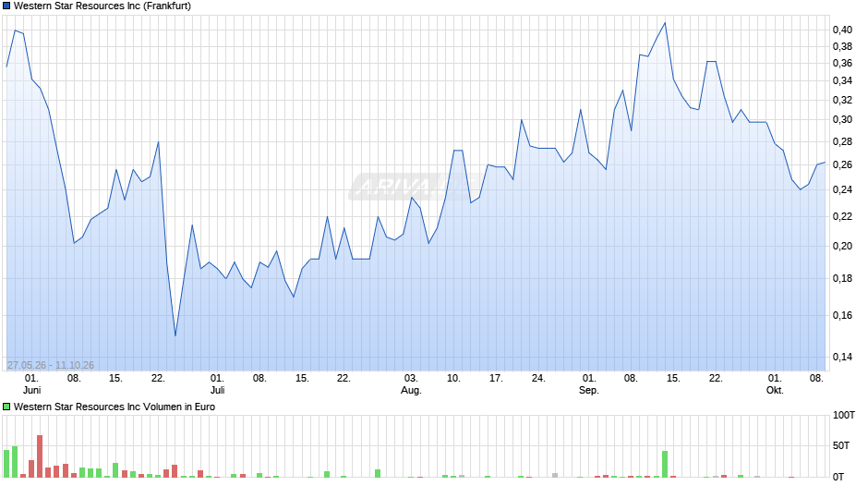Click the green legend square beside Volumen title
Image resolution: width=868 pixels, height=486 pixels.
[6, 407]
